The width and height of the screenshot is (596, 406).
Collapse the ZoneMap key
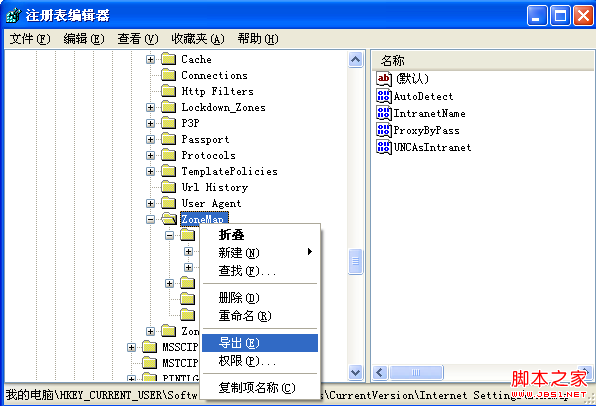point(151,219)
